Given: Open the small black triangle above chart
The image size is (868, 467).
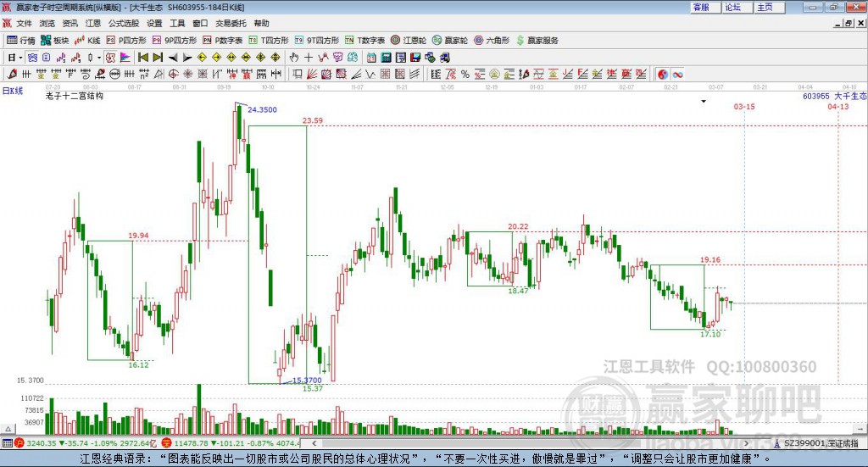Looking at the screenshot, I should point(704,101).
